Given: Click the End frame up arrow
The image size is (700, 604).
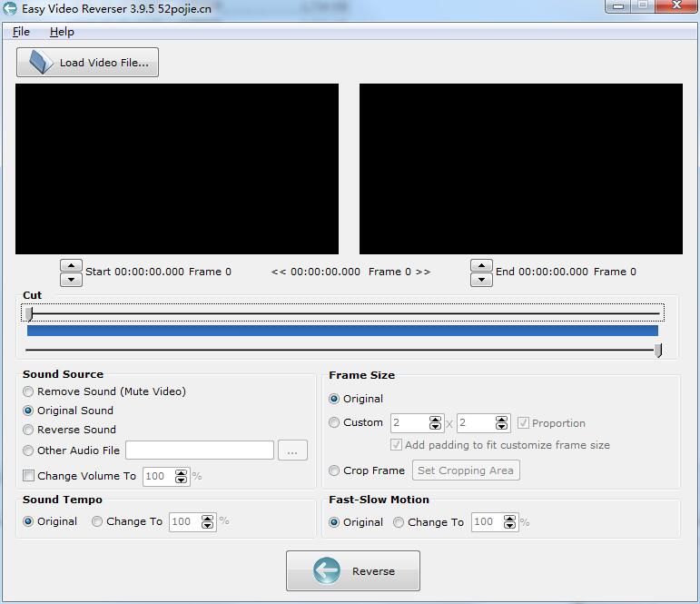Looking at the screenshot, I should (481, 265).
